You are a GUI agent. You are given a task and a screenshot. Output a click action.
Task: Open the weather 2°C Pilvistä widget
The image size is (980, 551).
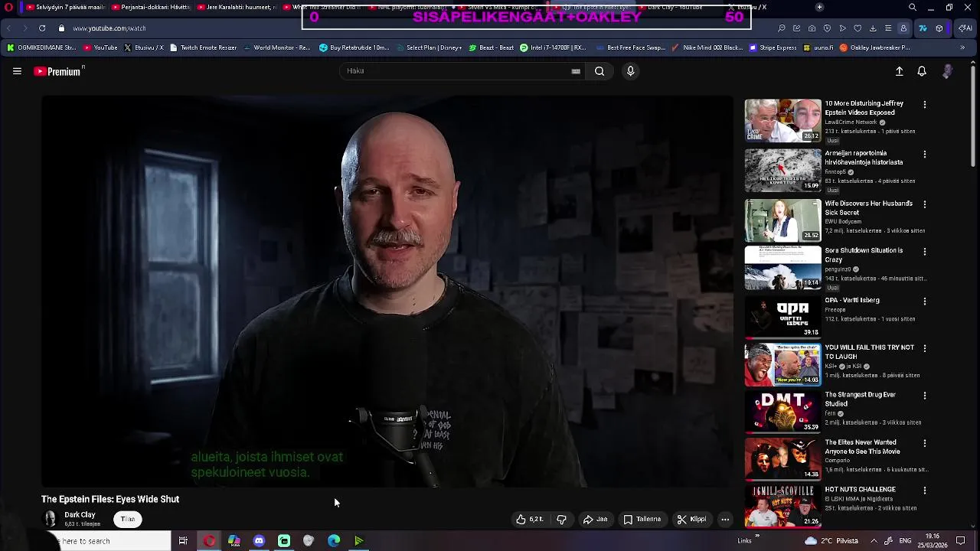coord(831,541)
